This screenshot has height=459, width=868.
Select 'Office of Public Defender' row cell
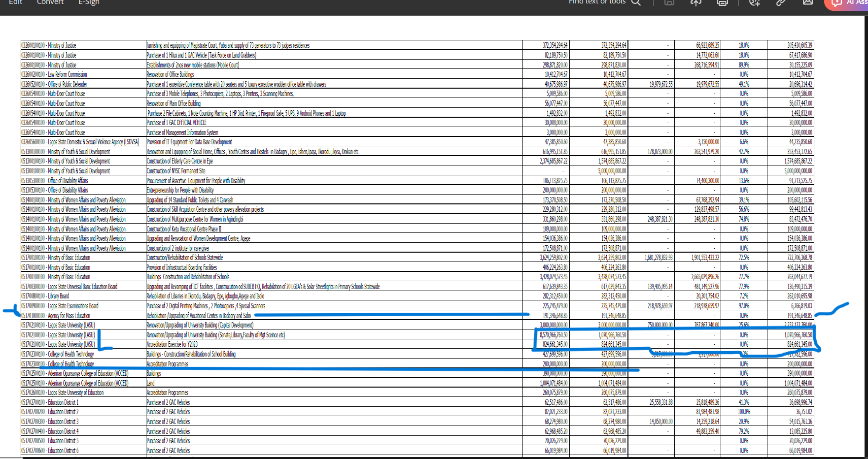(x=83, y=84)
